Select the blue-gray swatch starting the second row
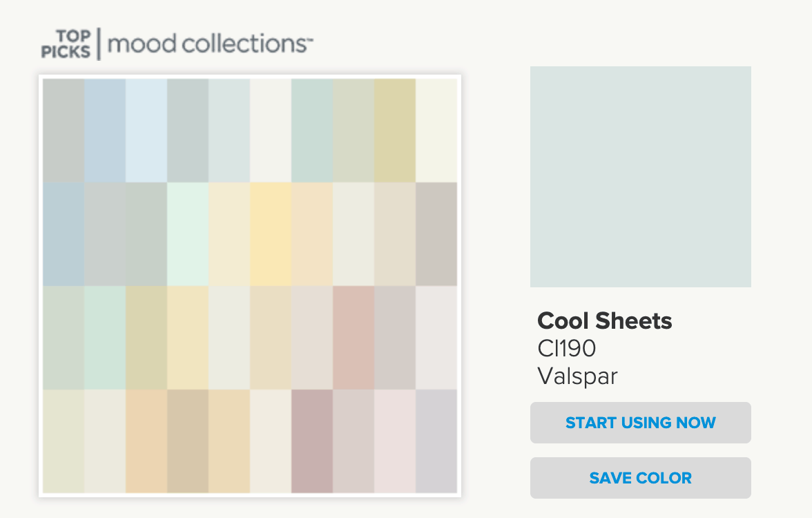 pos(64,234)
